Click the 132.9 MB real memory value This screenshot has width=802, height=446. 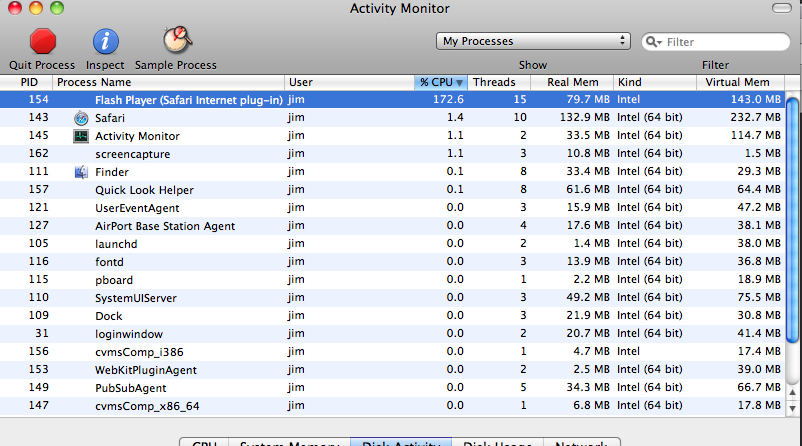(585, 118)
